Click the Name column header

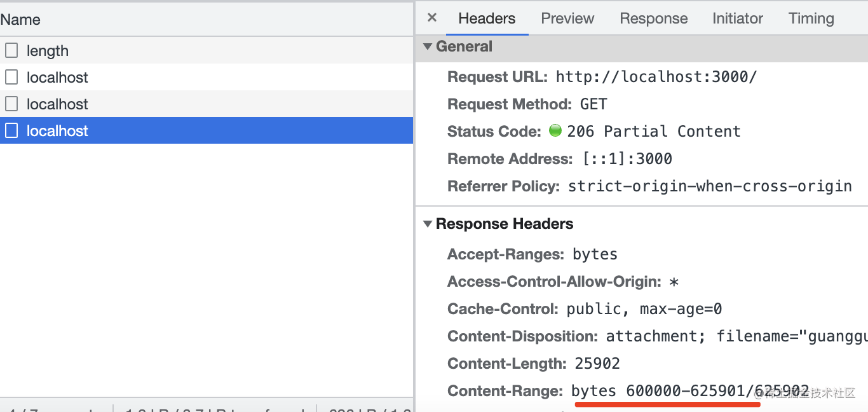20,20
